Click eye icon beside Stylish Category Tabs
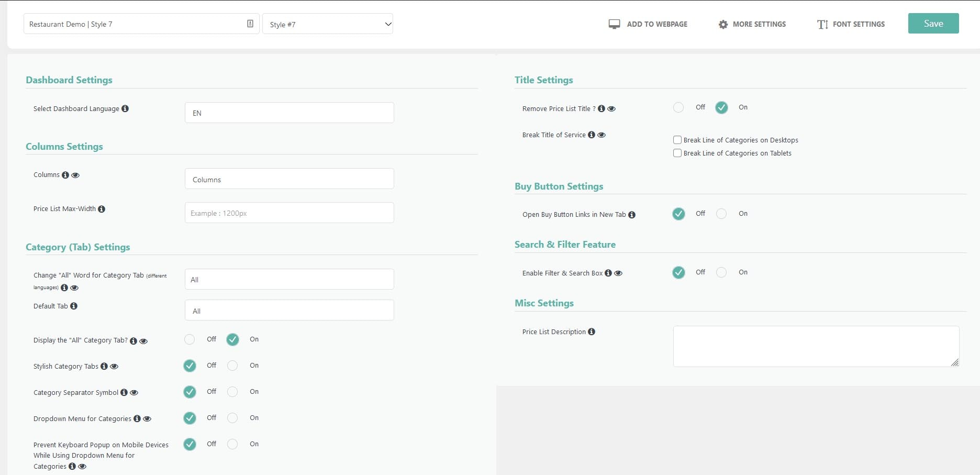 point(114,367)
